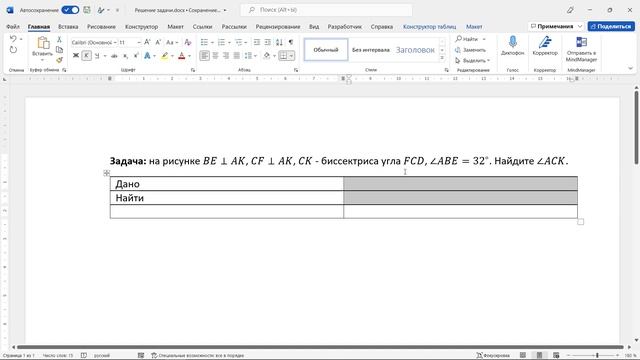Toggle subscript formatting

tap(125, 56)
